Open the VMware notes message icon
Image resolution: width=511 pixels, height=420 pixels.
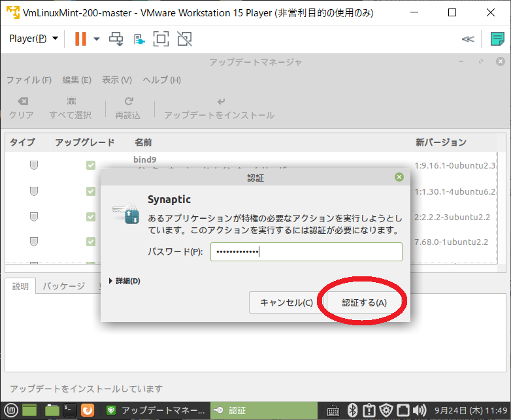tap(497, 39)
